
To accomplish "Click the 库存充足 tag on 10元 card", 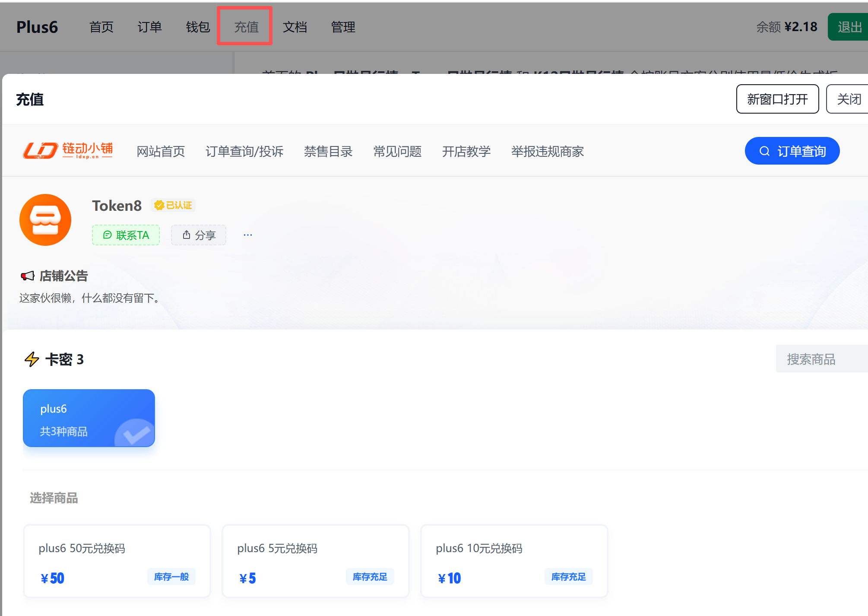I will tap(569, 577).
